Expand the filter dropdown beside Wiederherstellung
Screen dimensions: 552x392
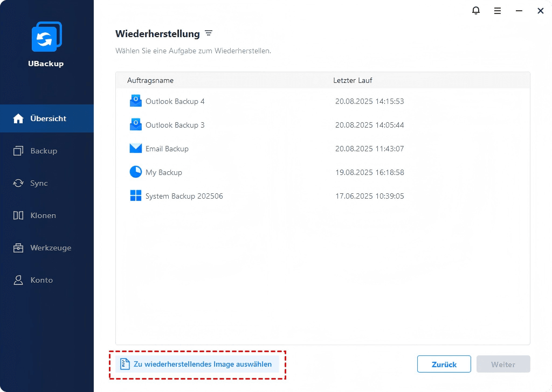(209, 34)
